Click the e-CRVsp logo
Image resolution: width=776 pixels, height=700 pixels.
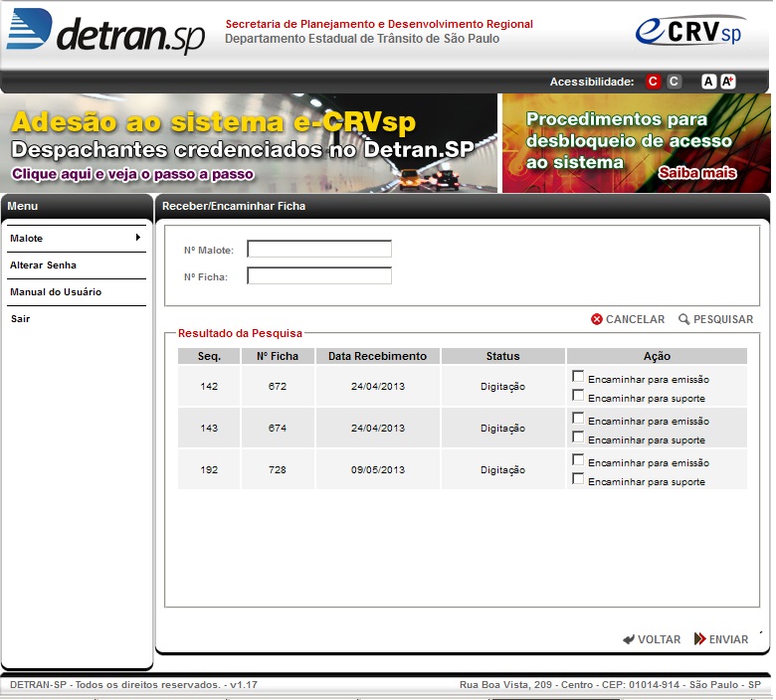[688, 31]
